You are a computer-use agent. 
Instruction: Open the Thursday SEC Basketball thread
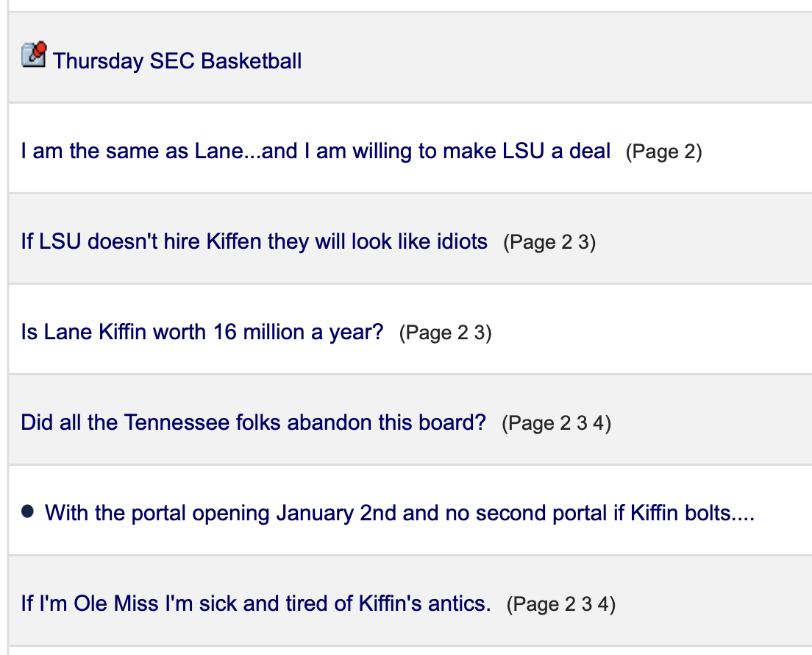pos(177,60)
